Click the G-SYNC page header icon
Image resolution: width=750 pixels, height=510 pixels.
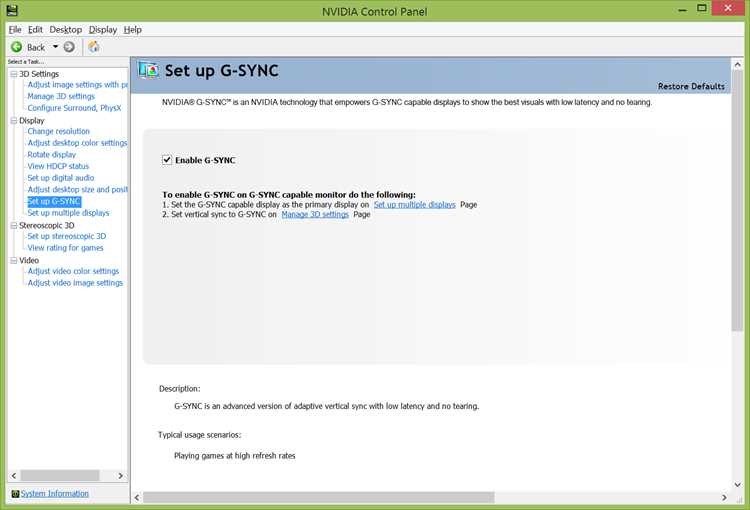pyautogui.click(x=148, y=71)
